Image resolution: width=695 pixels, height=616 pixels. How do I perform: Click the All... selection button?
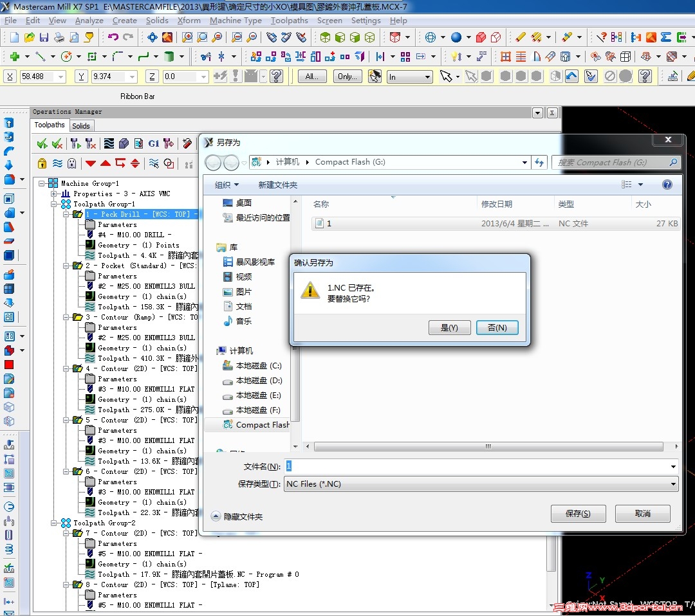(x=312, y=77)
